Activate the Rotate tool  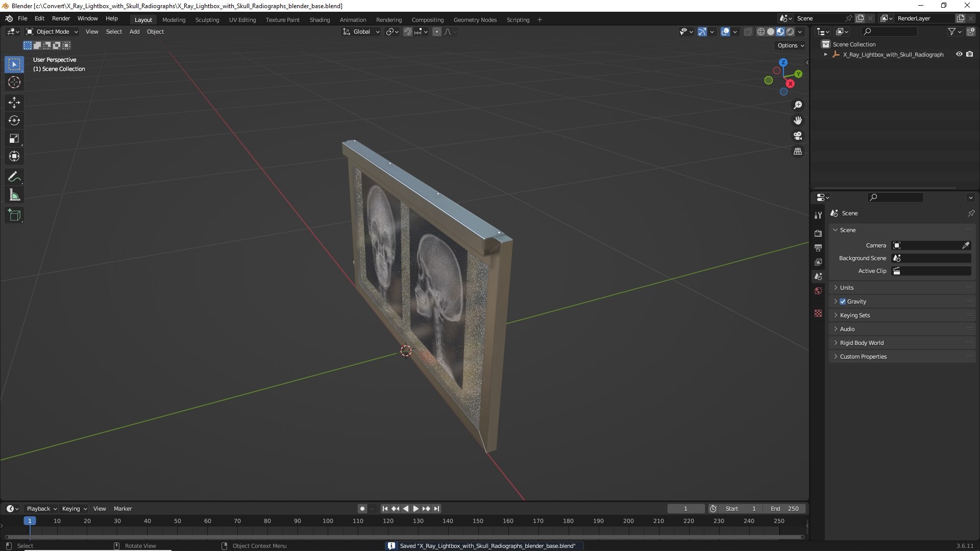click(x=14, y=121)
